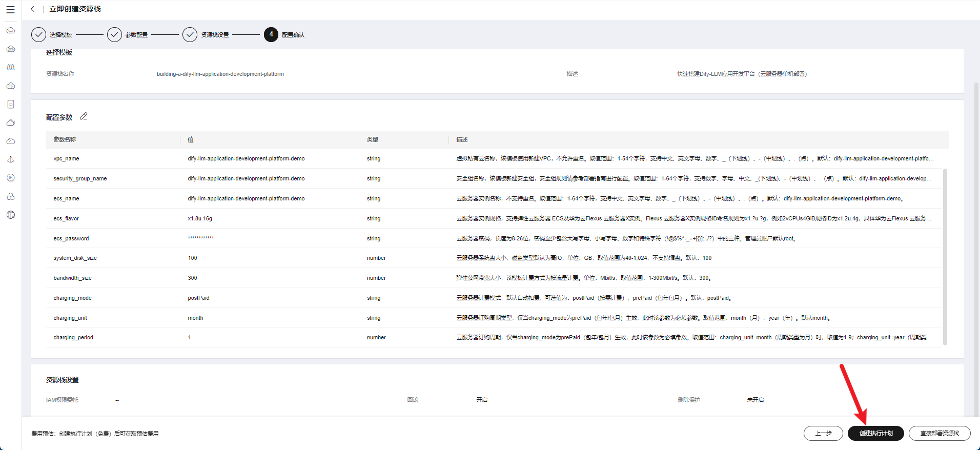The image size is (980, 450).
Task: Select the stack name building-a-dify-llm-application-development-platform
Action: point(220,74)
